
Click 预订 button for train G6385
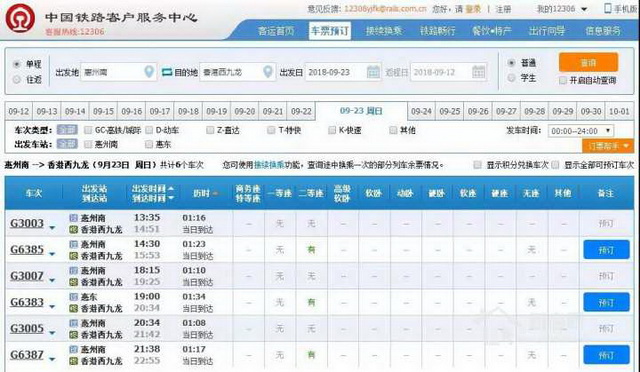tap(606, 249)
